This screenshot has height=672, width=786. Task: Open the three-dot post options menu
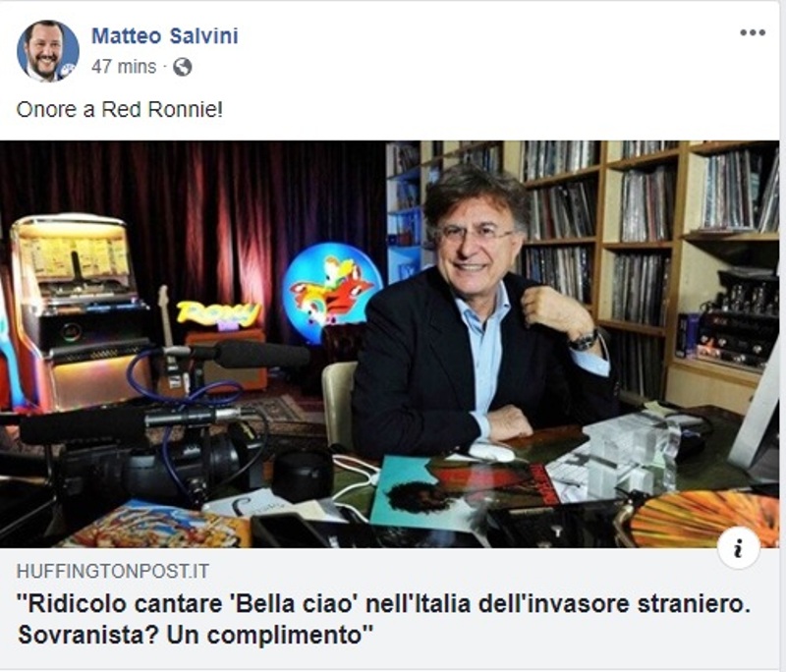click(753, 33)
